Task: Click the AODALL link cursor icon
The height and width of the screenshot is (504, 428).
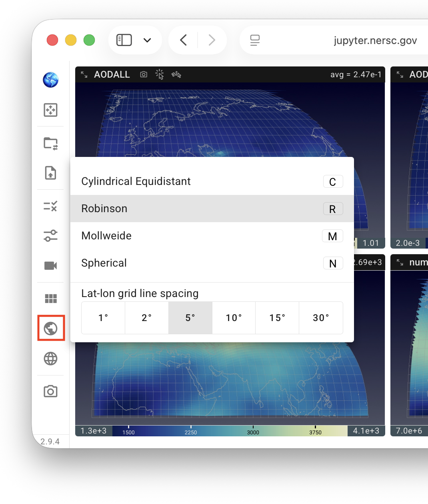Action: 176,74
